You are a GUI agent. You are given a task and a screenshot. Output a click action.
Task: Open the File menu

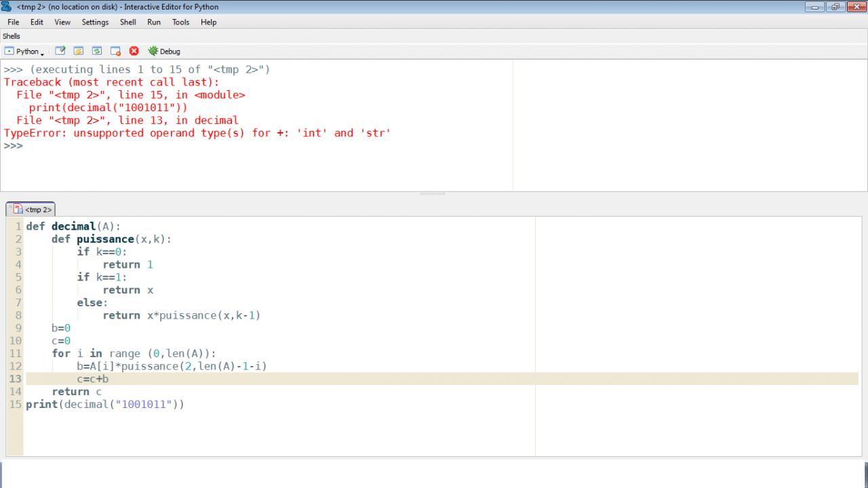pos(13,22)
